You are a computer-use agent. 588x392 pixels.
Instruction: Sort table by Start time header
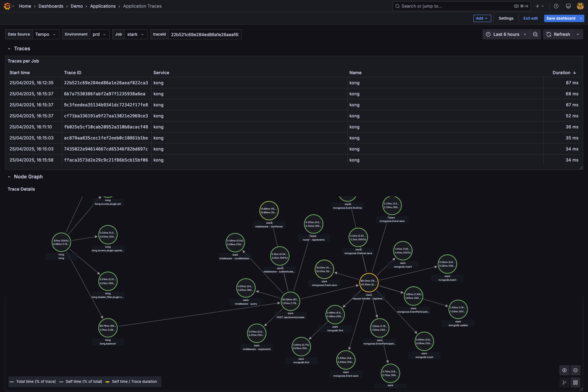coord(19,73)
